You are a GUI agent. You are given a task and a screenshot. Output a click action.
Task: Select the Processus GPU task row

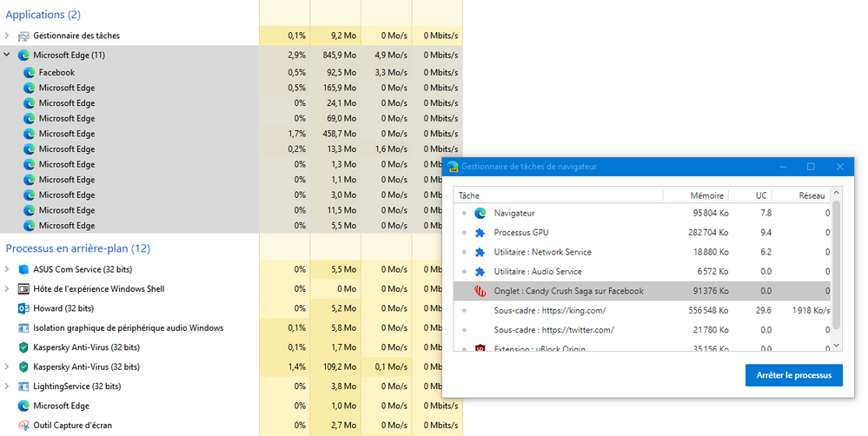(642, 233)
